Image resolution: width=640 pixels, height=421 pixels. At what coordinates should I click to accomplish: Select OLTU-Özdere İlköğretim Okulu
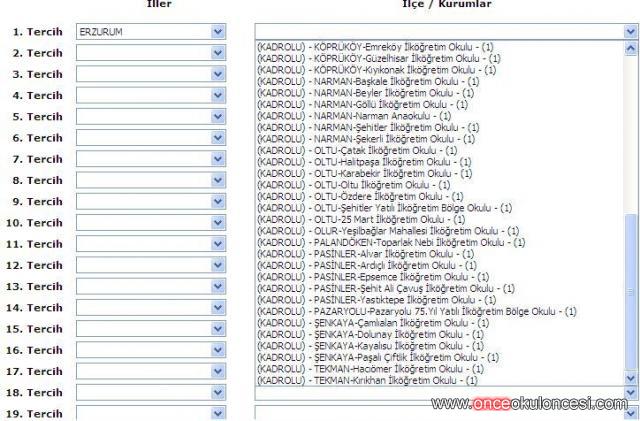point(440,196)
